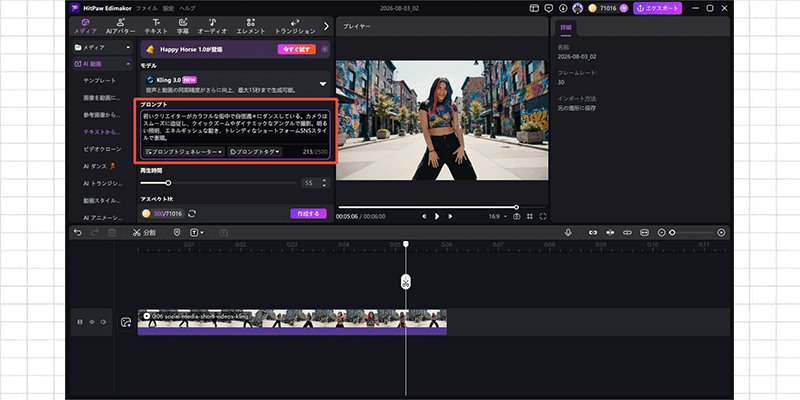Enter fullscreen preview mode

tap(542, 216)
